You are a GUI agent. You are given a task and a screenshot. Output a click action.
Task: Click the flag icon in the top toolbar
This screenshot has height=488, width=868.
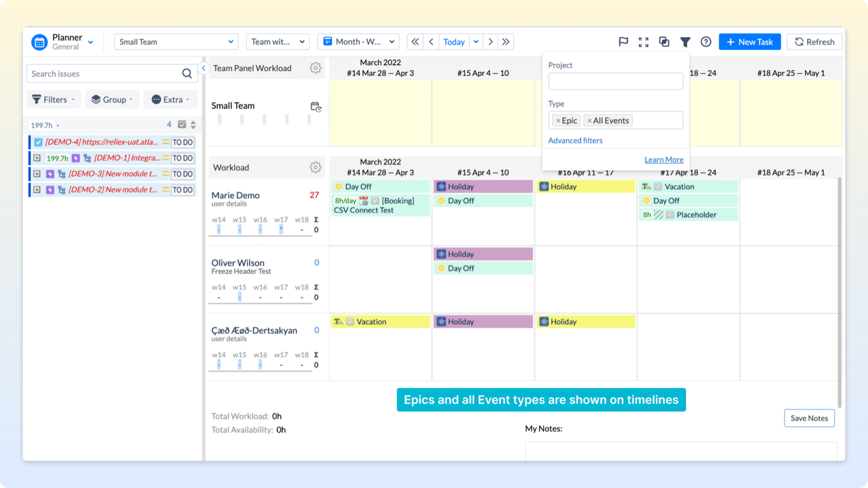623,42
